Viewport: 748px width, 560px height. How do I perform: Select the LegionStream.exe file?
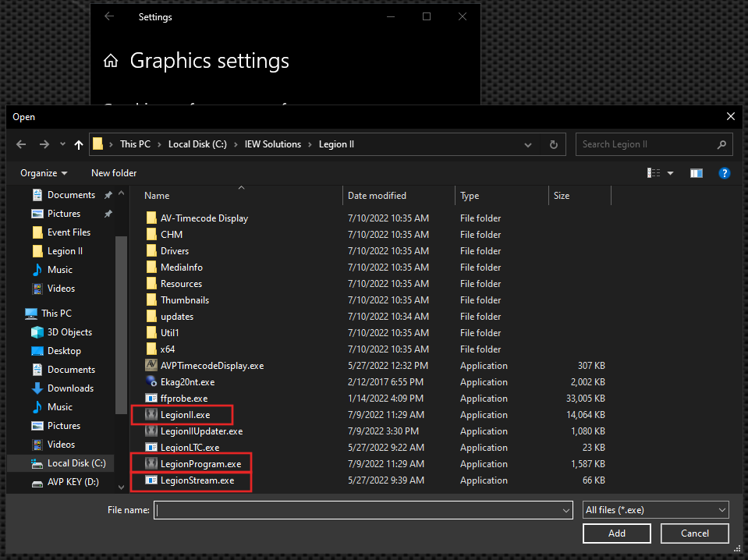pos(197,480)
